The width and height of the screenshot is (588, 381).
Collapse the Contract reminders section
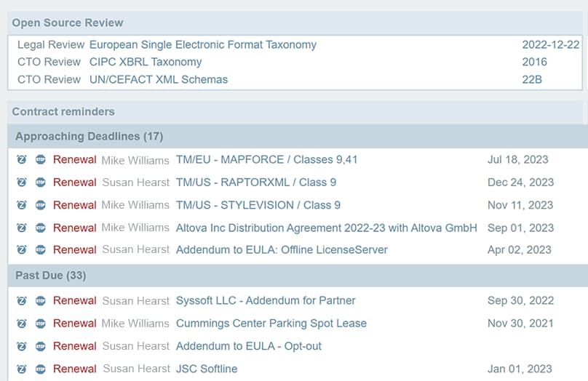pyautogui.click(x=63, y=112)
